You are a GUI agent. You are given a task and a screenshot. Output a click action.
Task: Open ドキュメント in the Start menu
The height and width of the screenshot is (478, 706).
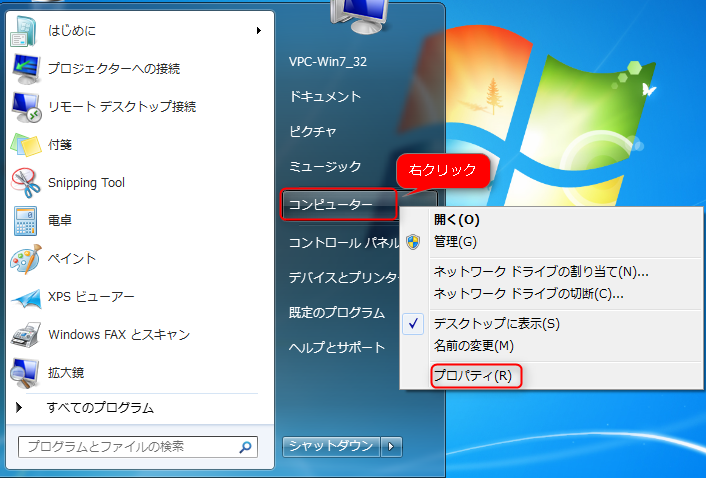325,96
